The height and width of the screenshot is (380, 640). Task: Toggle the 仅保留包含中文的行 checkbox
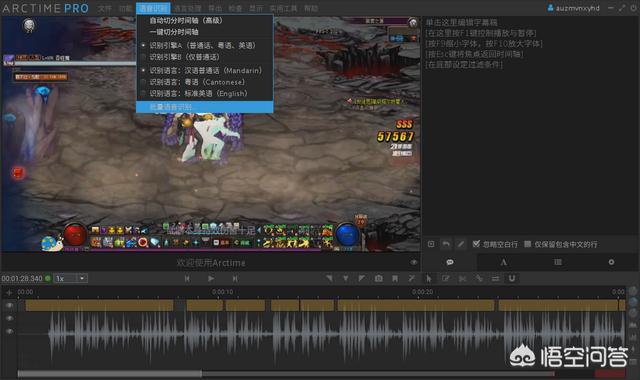(x=527, y=244)
